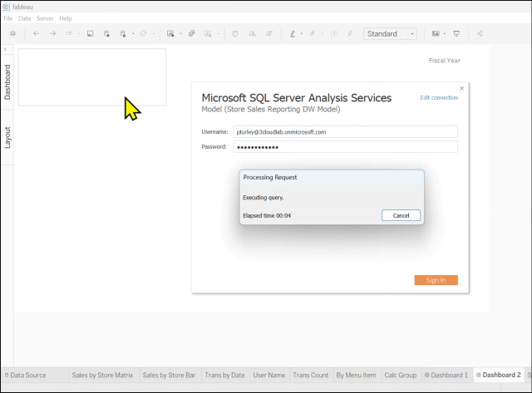Click the Fix Axes pin icon
532x393 pixels.
(350, 33)
